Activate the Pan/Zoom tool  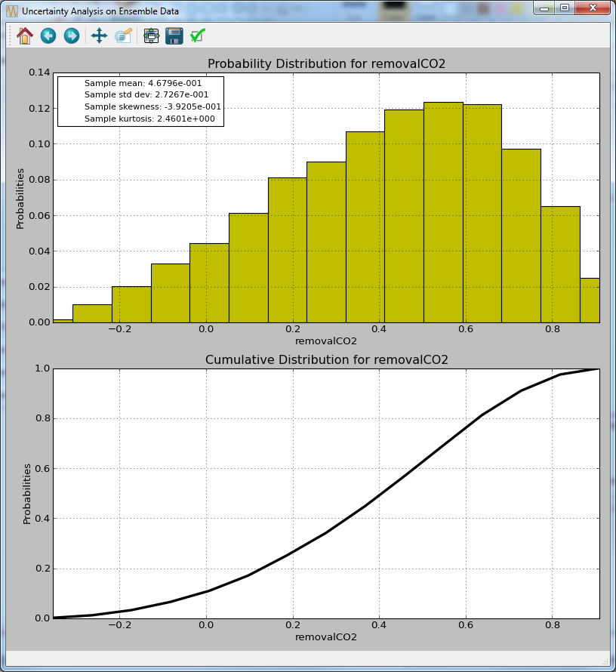coord(99,35)
